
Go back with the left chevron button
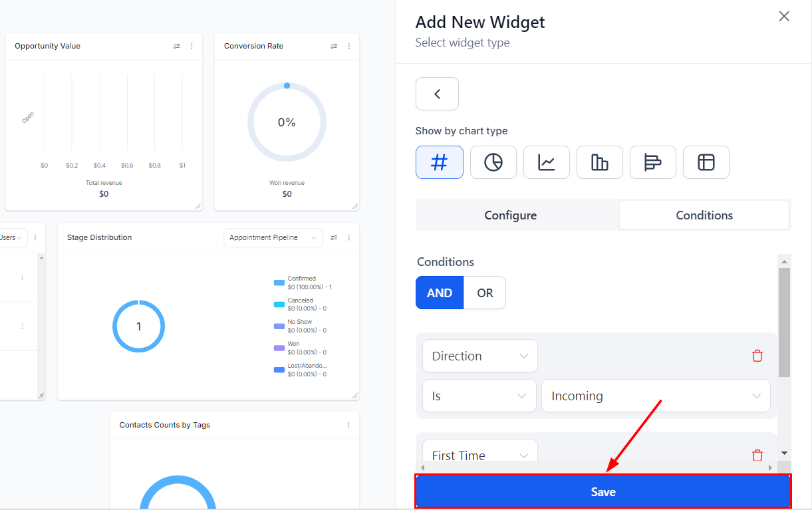(437, 94)
